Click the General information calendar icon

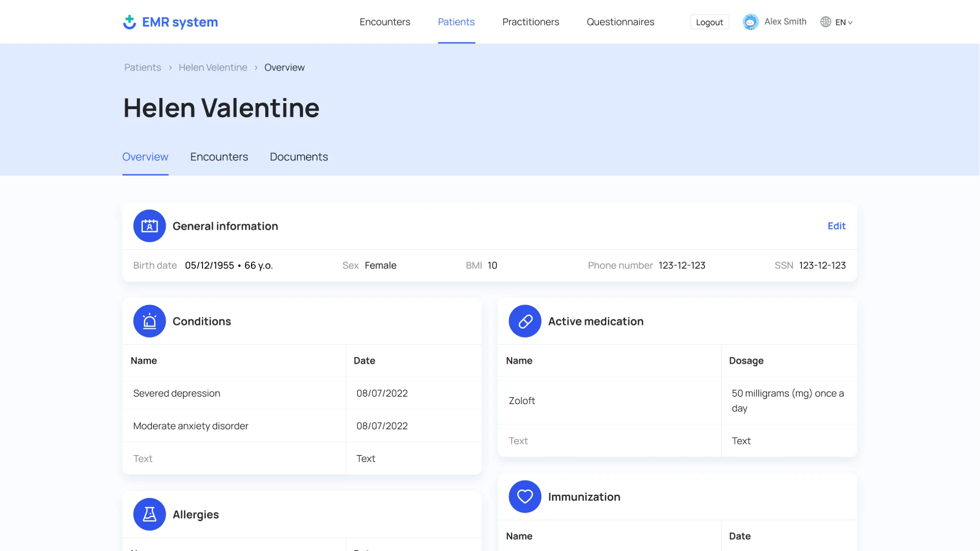[149, 226]
